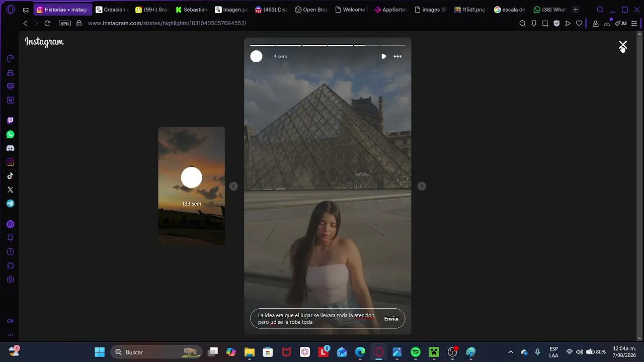Screen dimensions: 644x362
Task: Open Extensions from the sidebar
Action: tap(10, 265)
